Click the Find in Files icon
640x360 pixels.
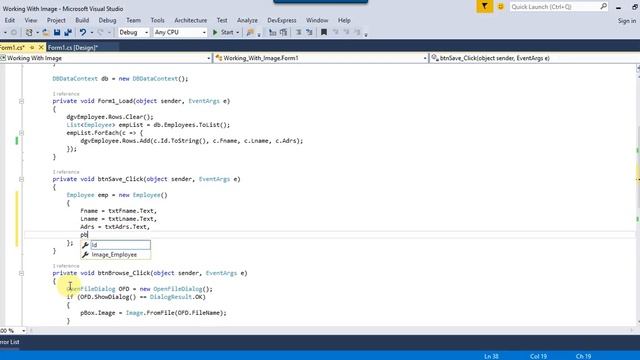coord(250,32)
